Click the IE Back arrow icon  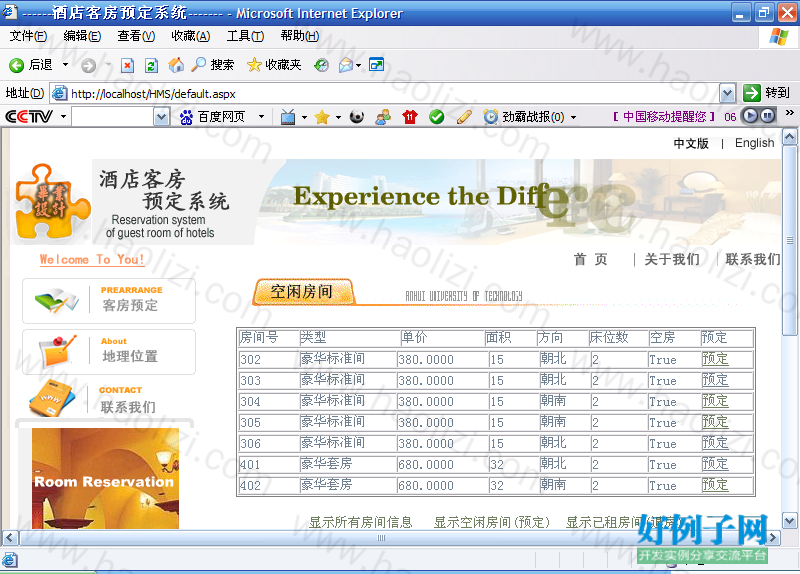(16, 65)
